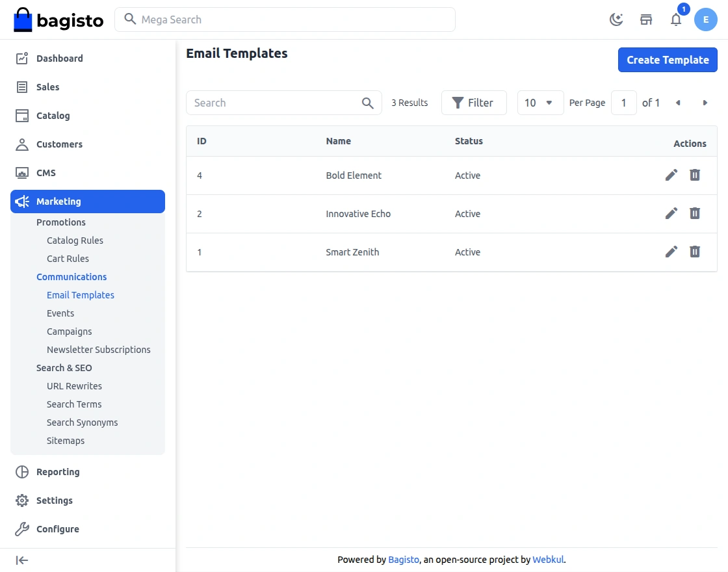The width and height of the screenshot is (728, 572).
Task: Delete the Innovative Echo template
Action: [x=695, y=214]
